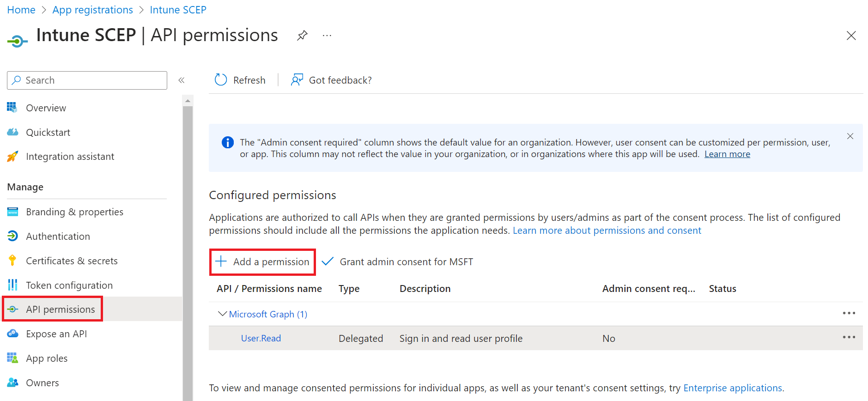Click the App roles grid icon
Screen dimensions: 868x401
click(x=12, y=358)
